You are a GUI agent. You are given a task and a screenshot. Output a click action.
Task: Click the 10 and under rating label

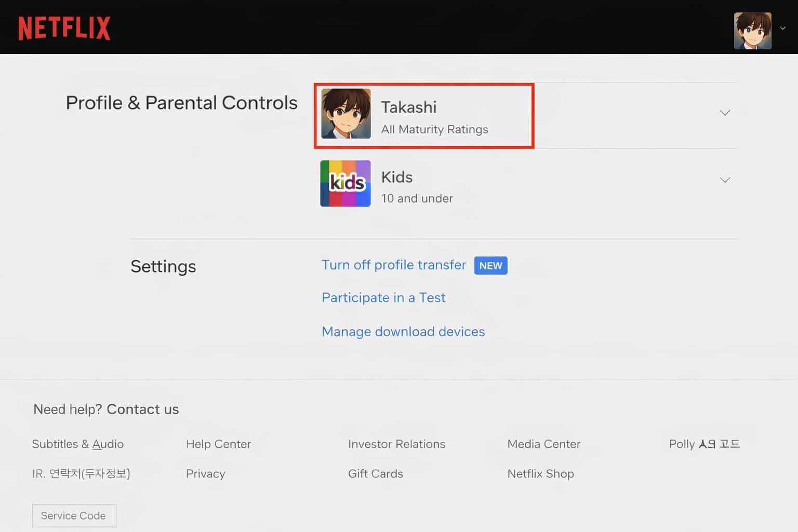417,198
